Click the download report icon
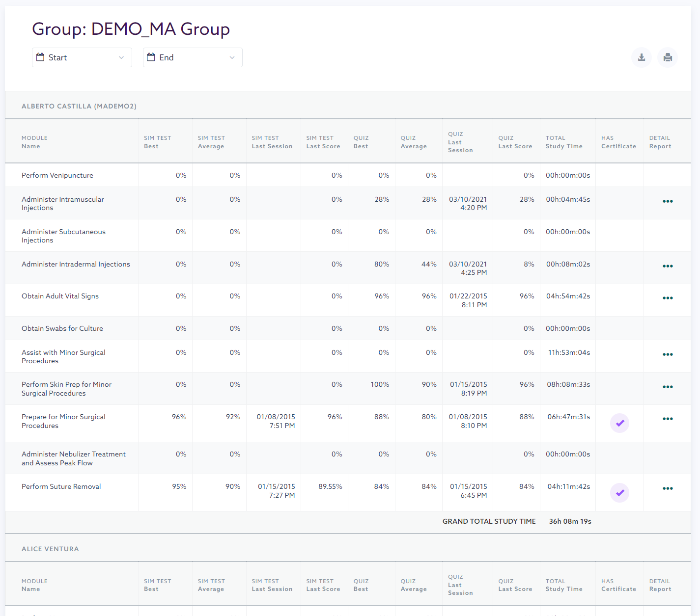Image resolution: width=700 pixels, height=616 pixels. pyautogui.click(x=642, y=57)
